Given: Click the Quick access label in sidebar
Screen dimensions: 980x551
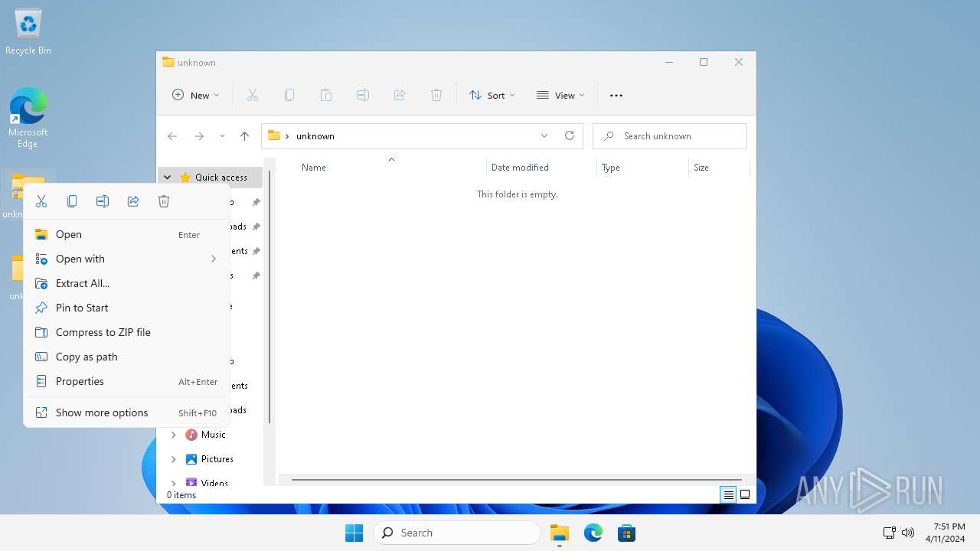Looking at the screenshot, I should (221, 178).
